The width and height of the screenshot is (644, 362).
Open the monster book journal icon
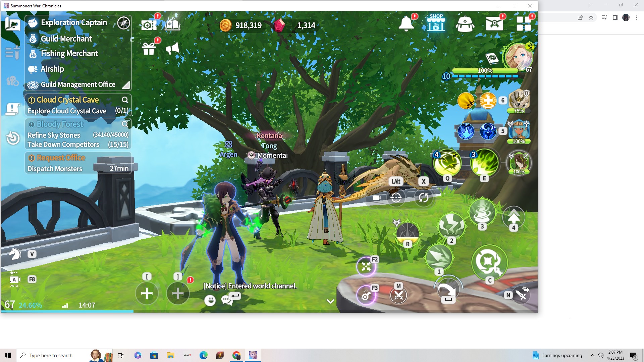tap(172, 25)
